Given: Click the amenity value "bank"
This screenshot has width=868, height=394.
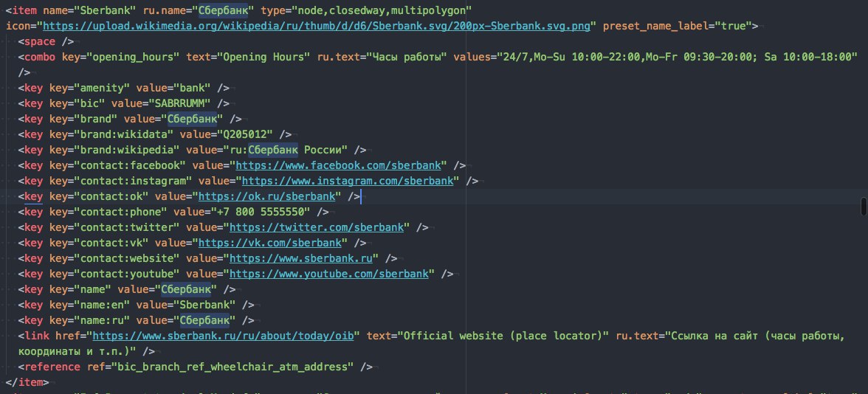Looking at the screenshot, I should 192,88.
